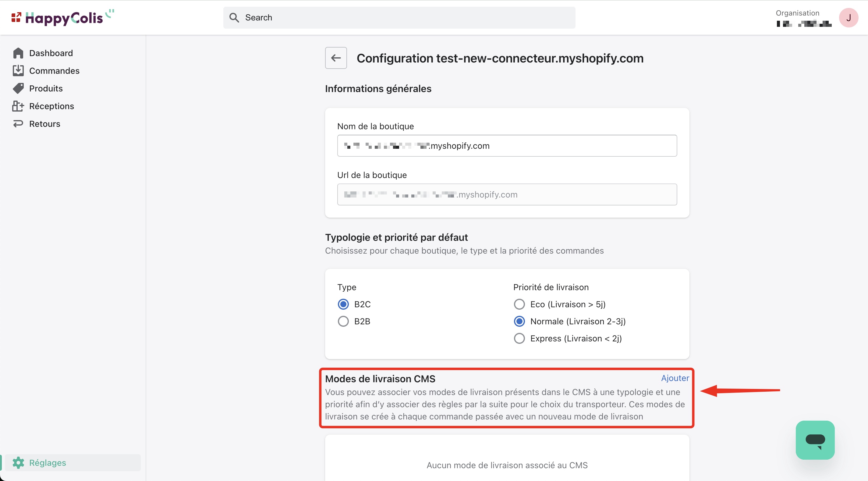868x481 pixels.
Task: Choose Eco delivery priority
Action: click(x=519, y=304)
